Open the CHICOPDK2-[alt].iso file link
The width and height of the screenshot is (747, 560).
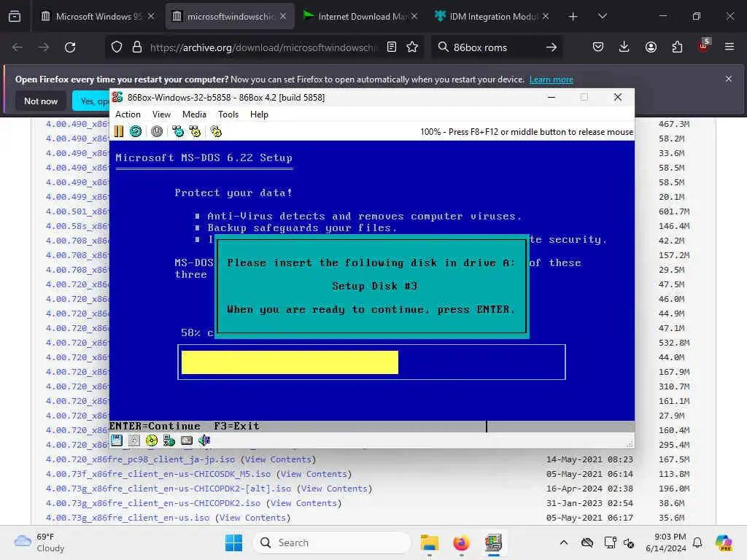point(169,489)
